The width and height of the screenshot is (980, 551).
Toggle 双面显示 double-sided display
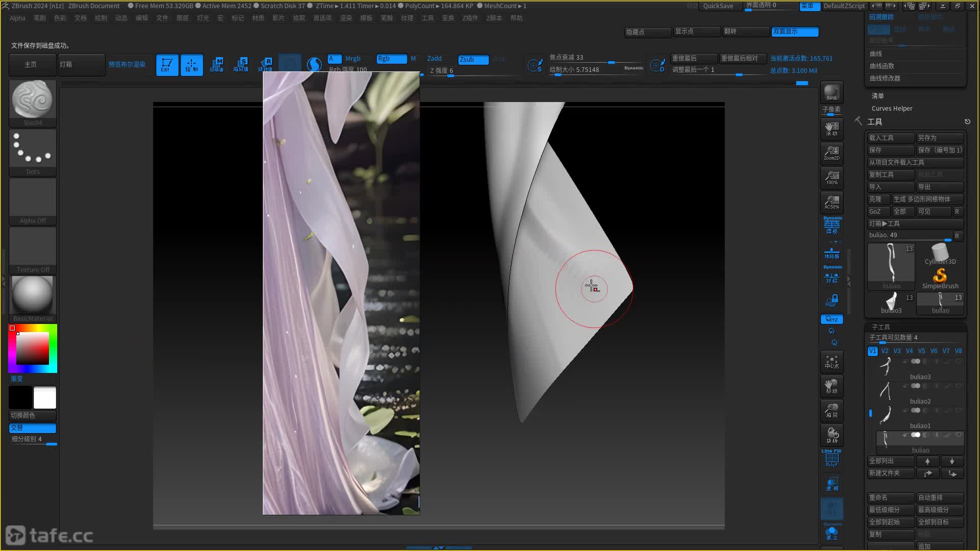[795, 32]
